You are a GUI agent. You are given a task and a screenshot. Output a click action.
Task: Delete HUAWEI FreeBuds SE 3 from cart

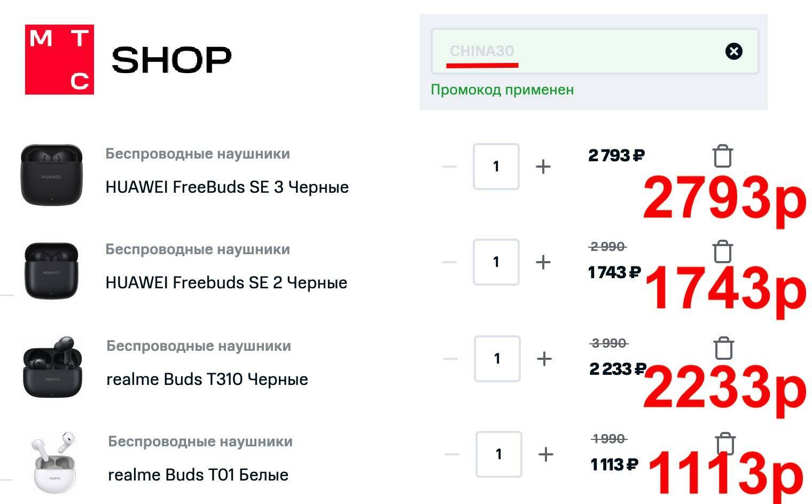[x=722, y=156]
